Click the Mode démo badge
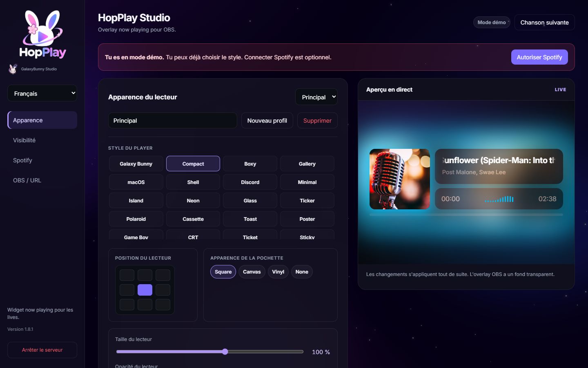Viewport: 588px width, 368px height. 492,22
